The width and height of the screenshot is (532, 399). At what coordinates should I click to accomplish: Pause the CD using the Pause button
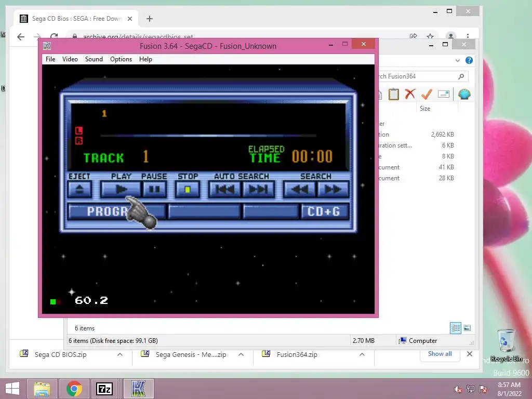tap(154, 189)
